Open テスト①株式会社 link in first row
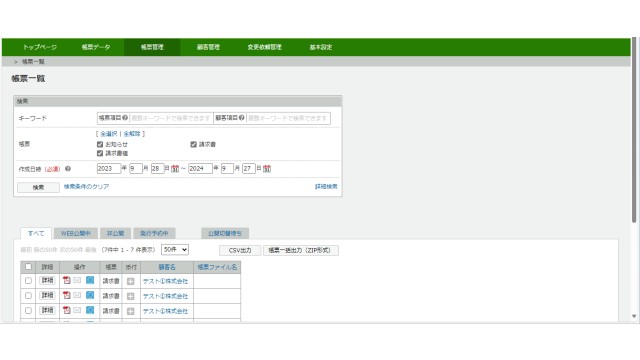The width and height of the screenshot is (640, 360). (165, 281)
